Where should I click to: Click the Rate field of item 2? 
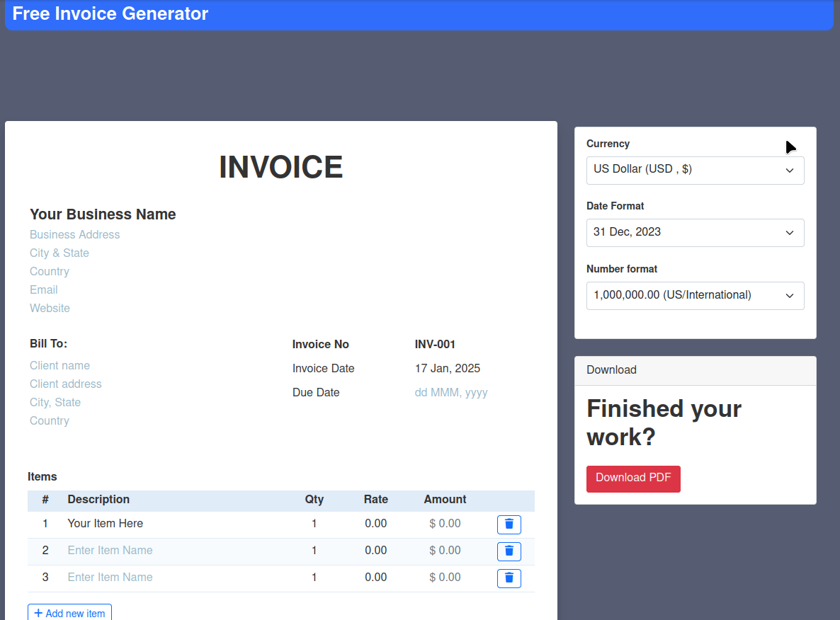click(375, 550)
